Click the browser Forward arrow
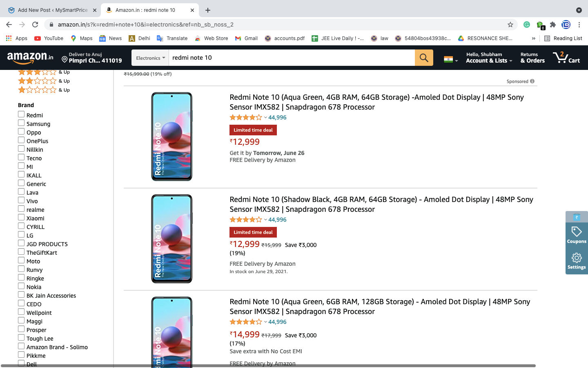The width and height of the screenshot is (588, 368). tap(22, 25)
